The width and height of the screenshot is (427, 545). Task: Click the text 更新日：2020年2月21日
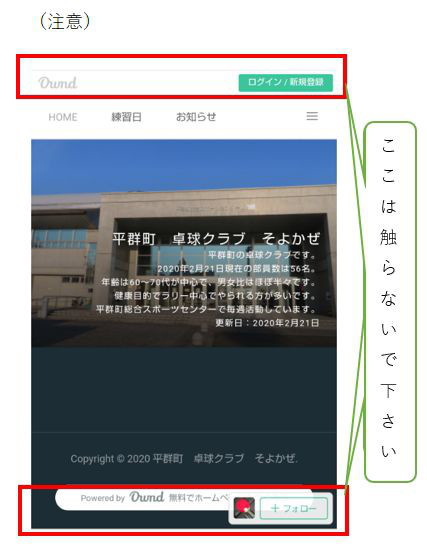[x=267, y=323]
